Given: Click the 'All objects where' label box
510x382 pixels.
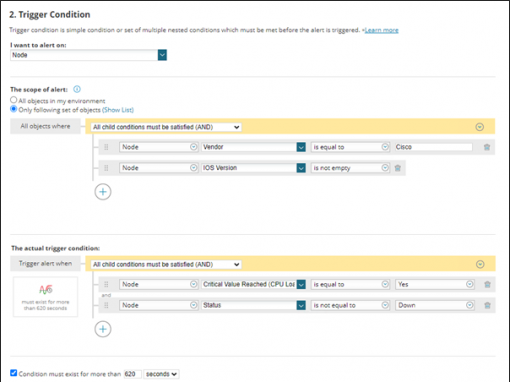Looking at the screenshot, I should 45,126.
